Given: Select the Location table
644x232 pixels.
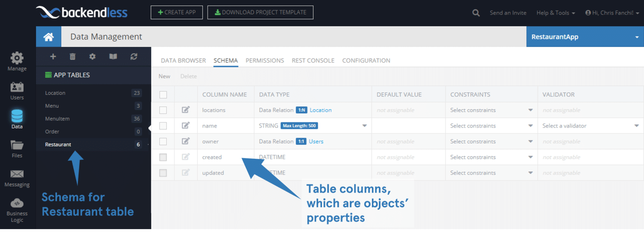Looking at the screenshot, I should click(93, 93).
